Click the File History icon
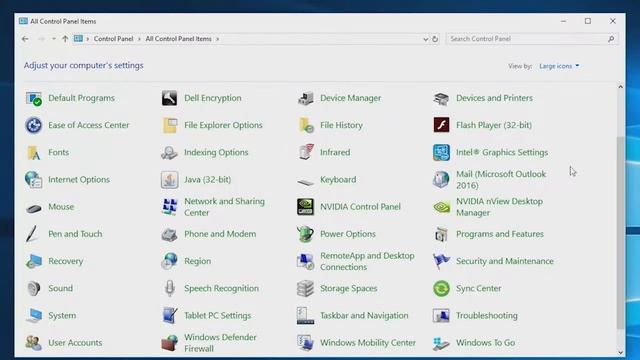The width and height of the screenshot is (640, 360). (x=305, y=125)
